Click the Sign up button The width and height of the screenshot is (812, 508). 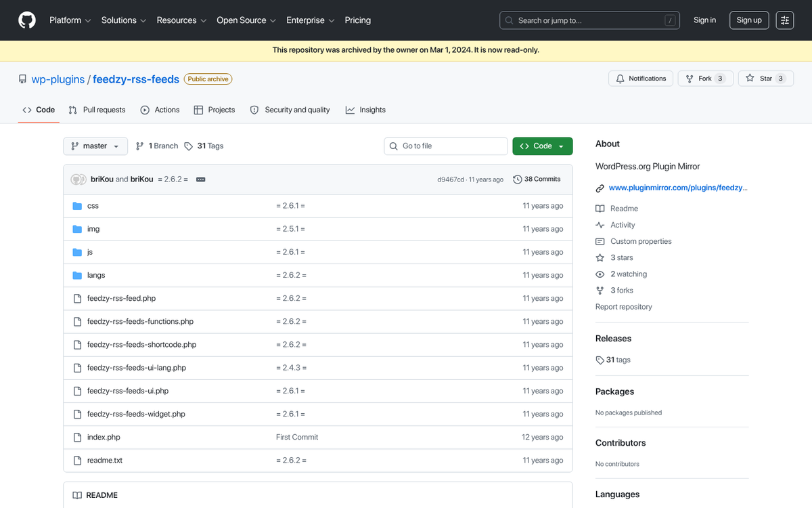pos(748,20)
